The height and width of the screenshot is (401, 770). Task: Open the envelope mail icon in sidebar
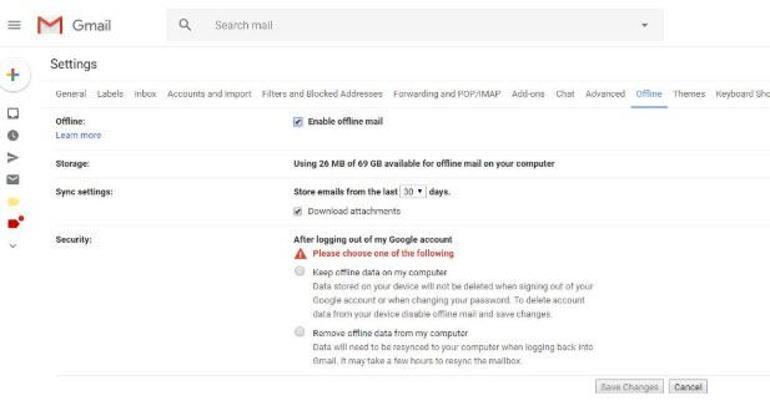pyautogui.click(x=13, y=179)
